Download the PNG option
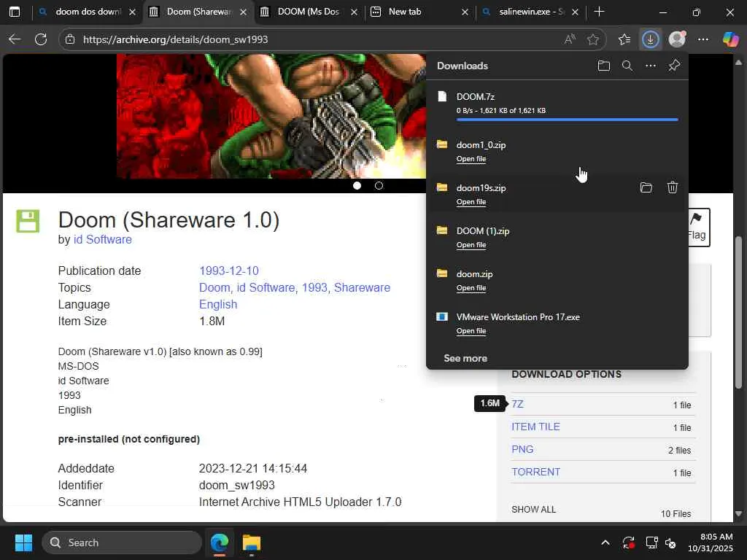 522,449
